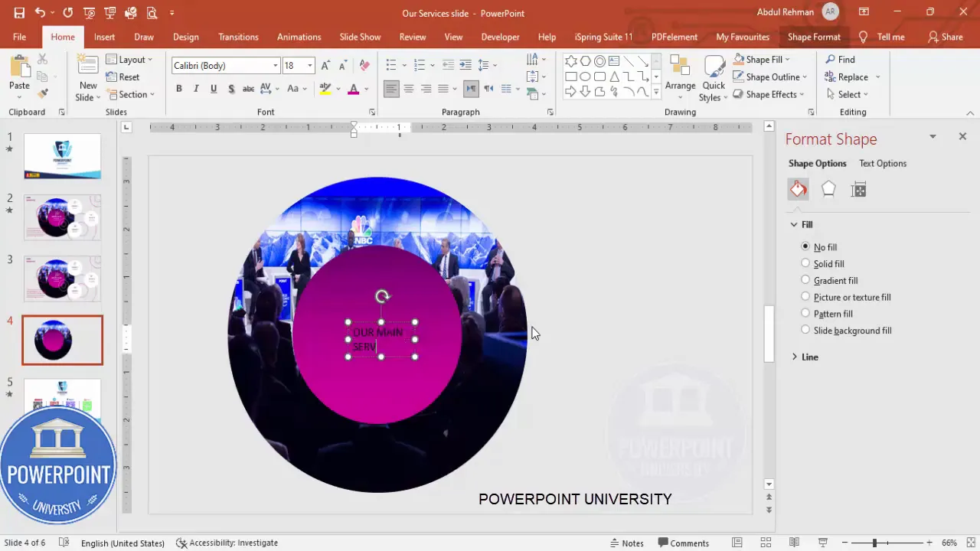Switch to Slide Sorter view icon
Viewport: 980px width, 551px height.
(x=766, y=543)
